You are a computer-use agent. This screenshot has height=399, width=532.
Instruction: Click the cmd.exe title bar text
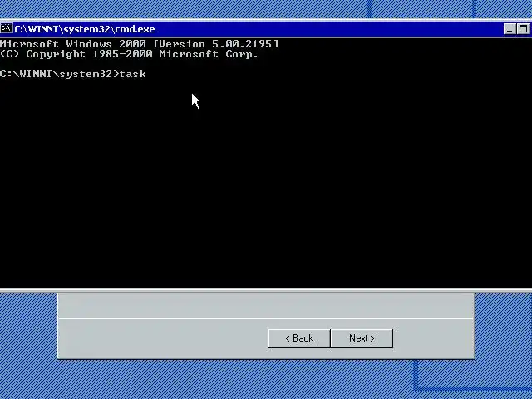point(85,29)
